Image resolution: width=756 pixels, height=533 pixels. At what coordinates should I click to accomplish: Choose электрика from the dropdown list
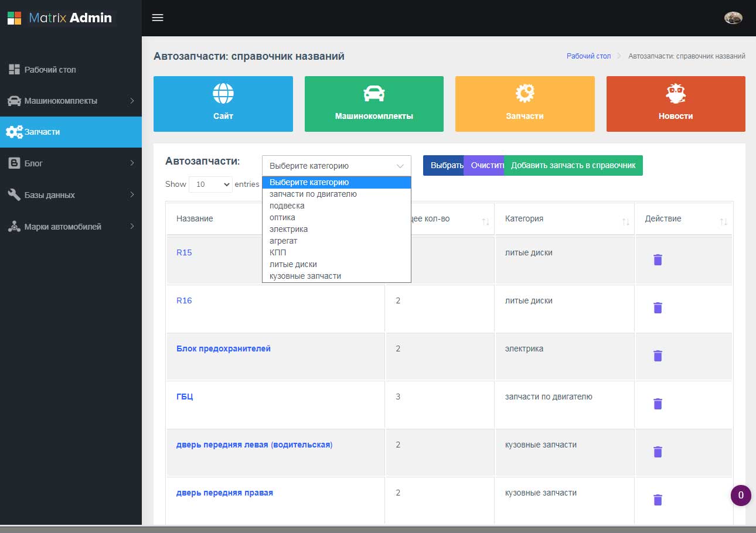[x=336, y=229]
